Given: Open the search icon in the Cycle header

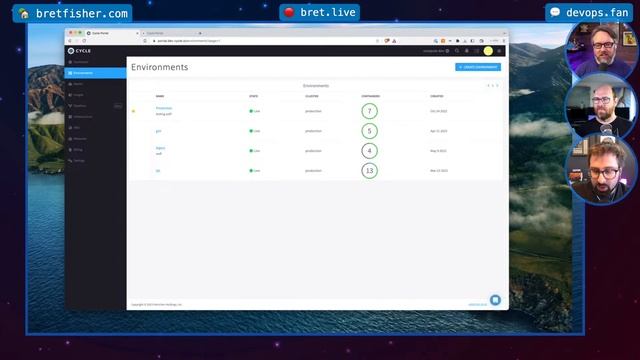Looking at the screenshot, I should pyautogui.click(x=457, y=51).
